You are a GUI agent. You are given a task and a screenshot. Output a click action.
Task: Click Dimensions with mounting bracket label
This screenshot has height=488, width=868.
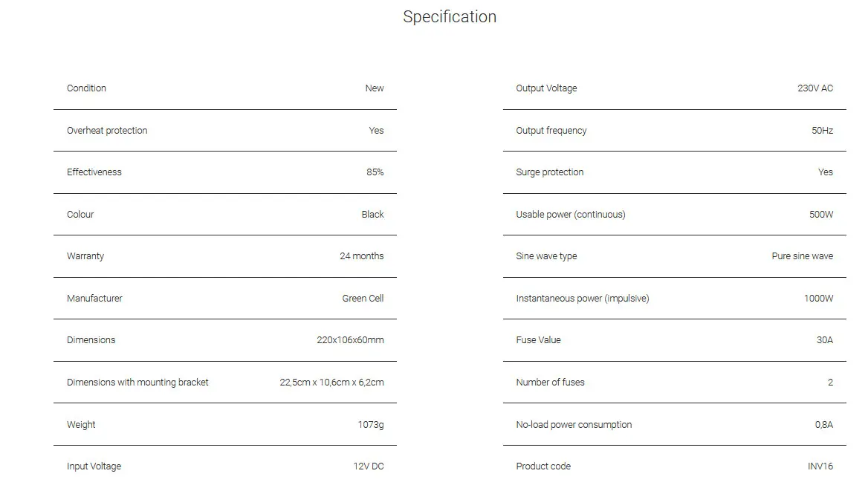(x=137, y=383)
